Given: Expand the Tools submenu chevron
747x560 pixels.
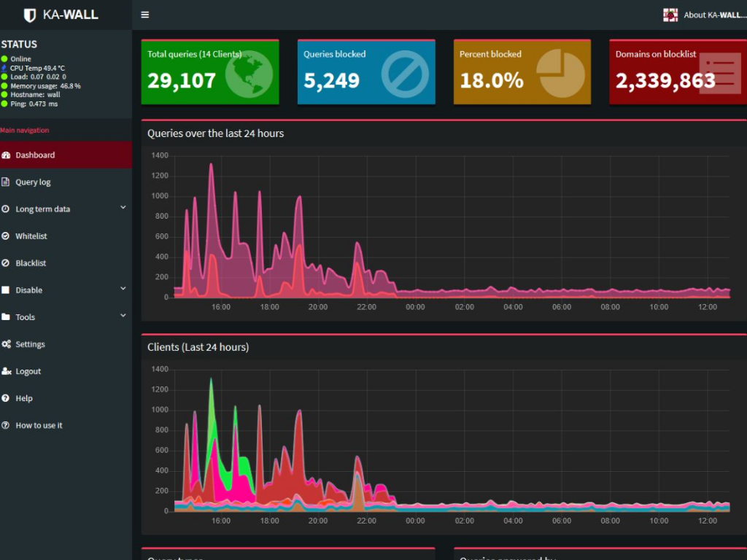Looking at the screenshot, I should (123, 316).
